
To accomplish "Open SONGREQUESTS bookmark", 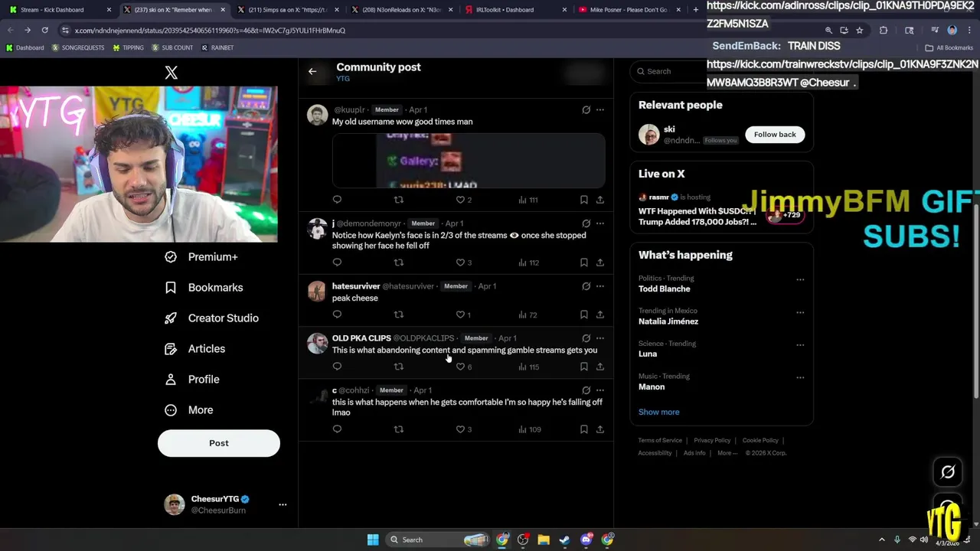I will 78,47.
